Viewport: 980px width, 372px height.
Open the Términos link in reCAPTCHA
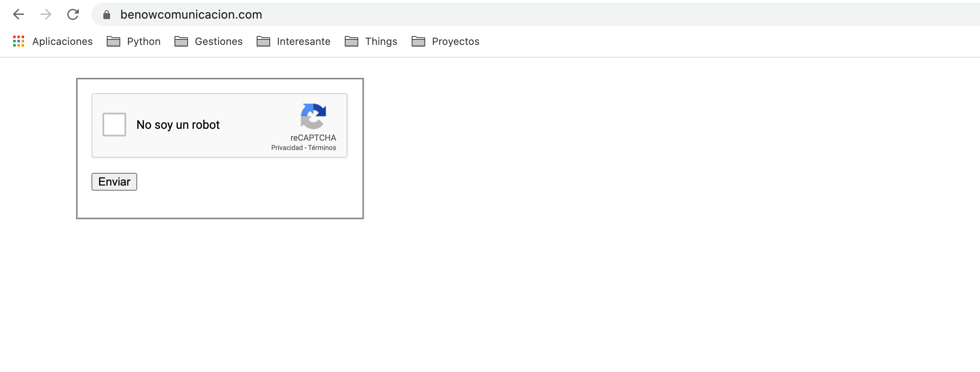pos(322,147)
